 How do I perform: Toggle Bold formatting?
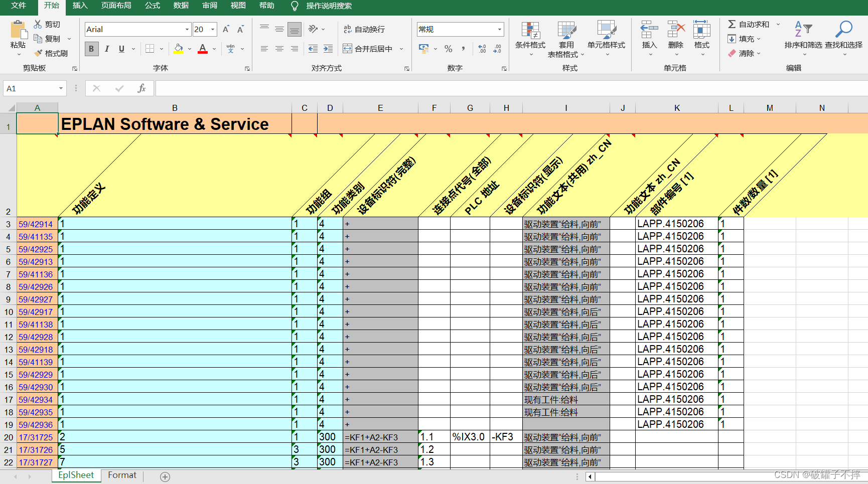(x=91, y=49)
